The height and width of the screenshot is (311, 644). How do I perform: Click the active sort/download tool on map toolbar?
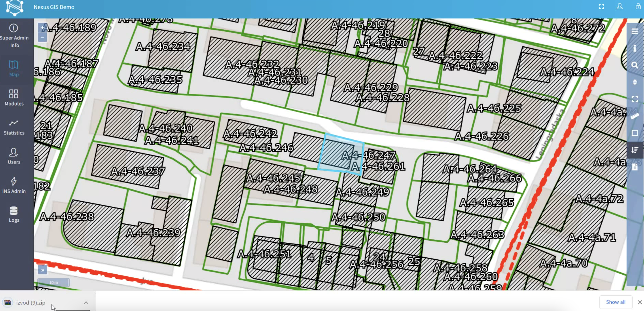coord(635,150)
